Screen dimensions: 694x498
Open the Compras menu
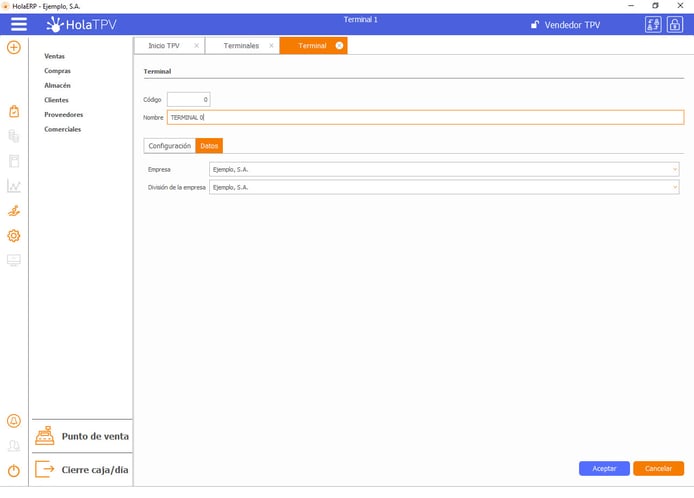[x=58, y=71]
